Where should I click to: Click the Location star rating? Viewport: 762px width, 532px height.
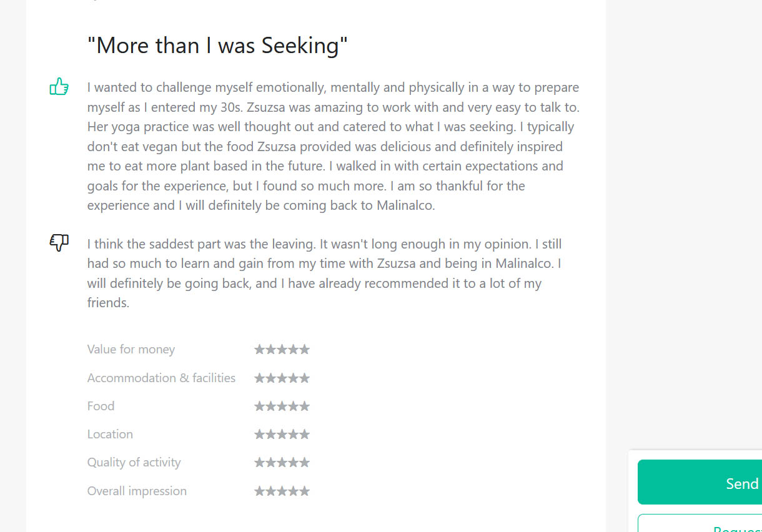coord(282,434)
